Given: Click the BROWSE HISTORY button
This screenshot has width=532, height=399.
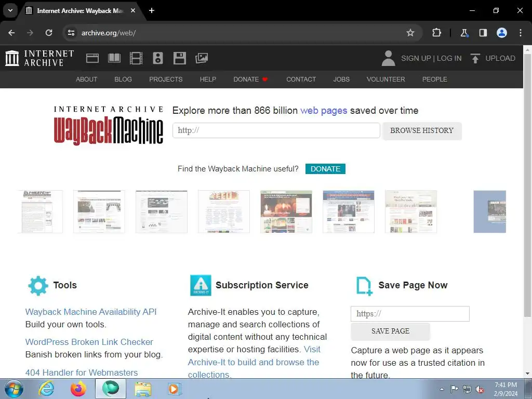Looking at the screenshot, I should pyautogui.click(x=422, y=130).
